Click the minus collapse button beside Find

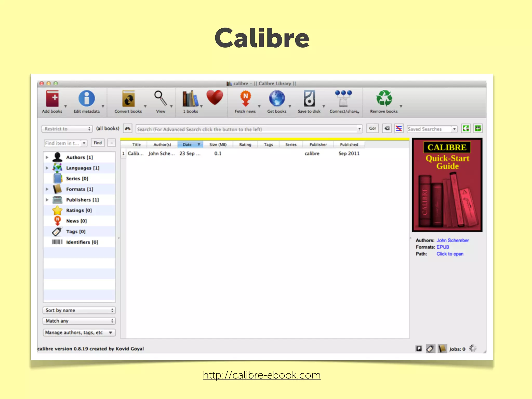pos(111,143)
